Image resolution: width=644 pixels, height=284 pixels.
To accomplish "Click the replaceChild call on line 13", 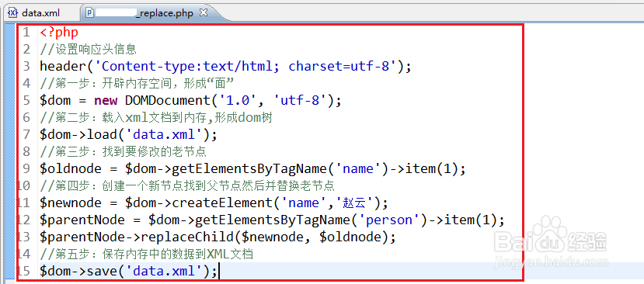I will click(218, 237).
